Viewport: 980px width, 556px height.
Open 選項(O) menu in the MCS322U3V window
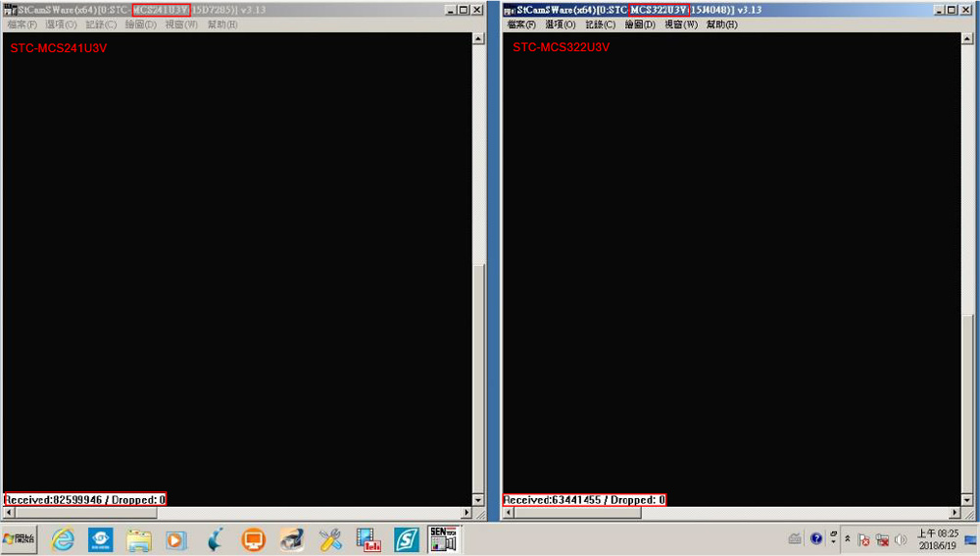(561, 25)
